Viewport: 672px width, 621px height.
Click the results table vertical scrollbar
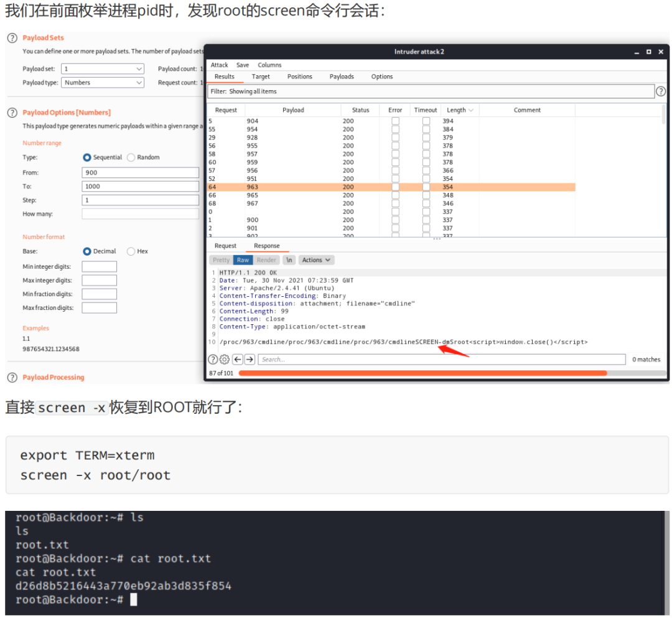(x=663, y=115)
